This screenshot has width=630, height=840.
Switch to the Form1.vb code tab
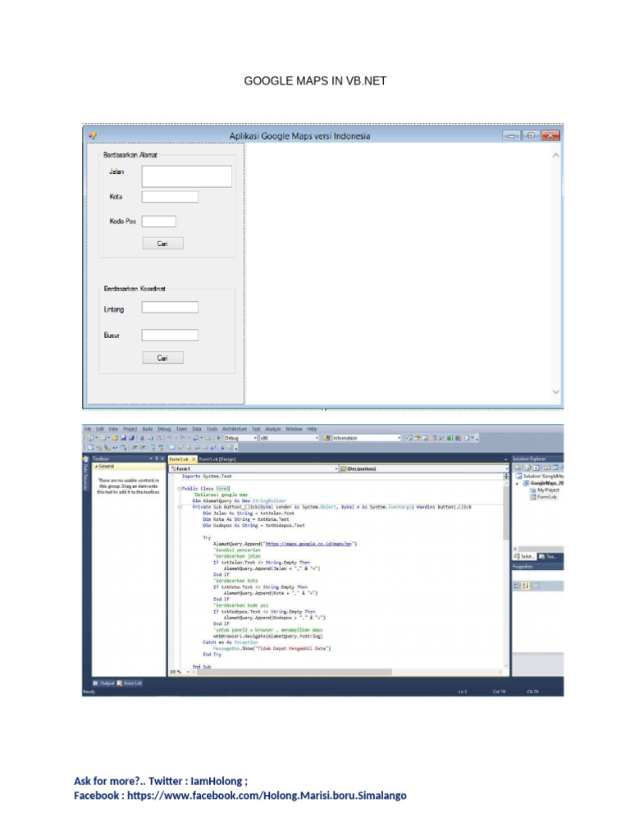click(179, 459)
